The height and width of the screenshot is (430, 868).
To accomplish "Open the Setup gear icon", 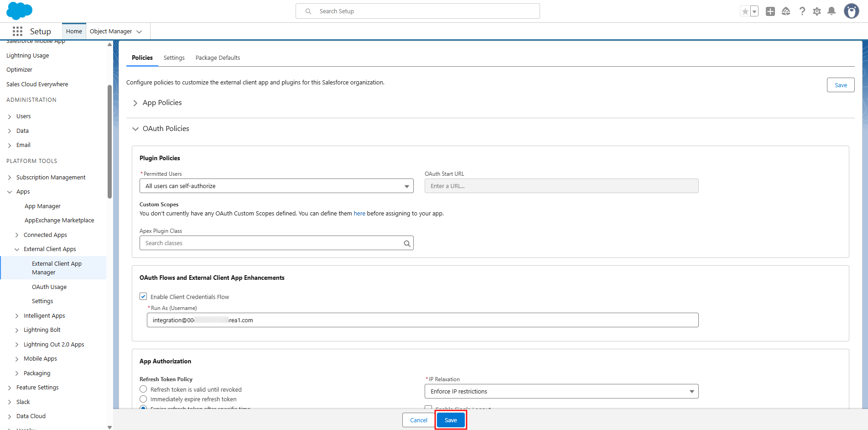I will tap(817, 11).
